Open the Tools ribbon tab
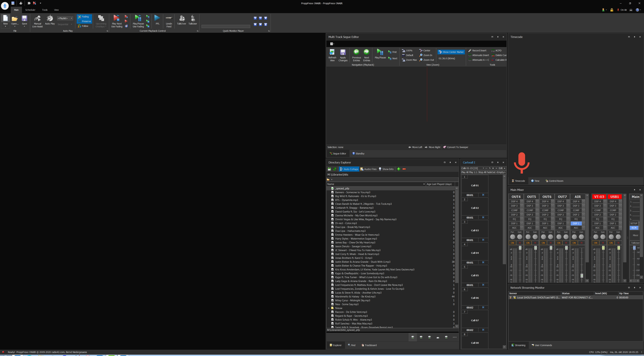This screenshot has width=644, height=356. click(45, 10)
